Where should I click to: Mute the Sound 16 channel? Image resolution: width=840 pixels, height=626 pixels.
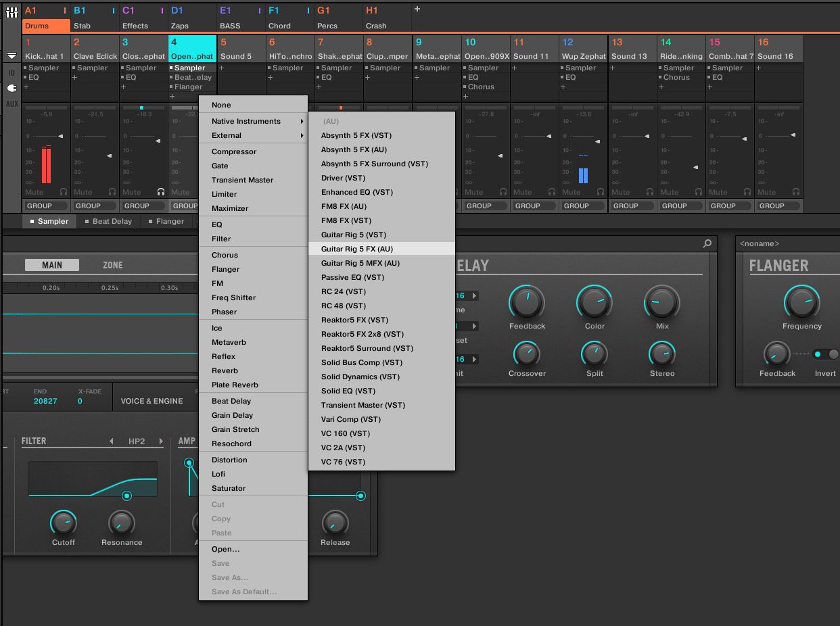tap(767, 192)
